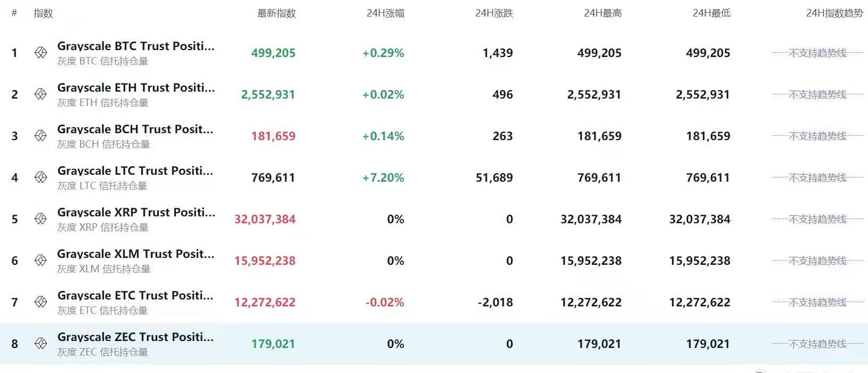Click the Grayscale icon in the LTC row
The width and height of the screenshot is (868, 373).
tap(40, 177)
